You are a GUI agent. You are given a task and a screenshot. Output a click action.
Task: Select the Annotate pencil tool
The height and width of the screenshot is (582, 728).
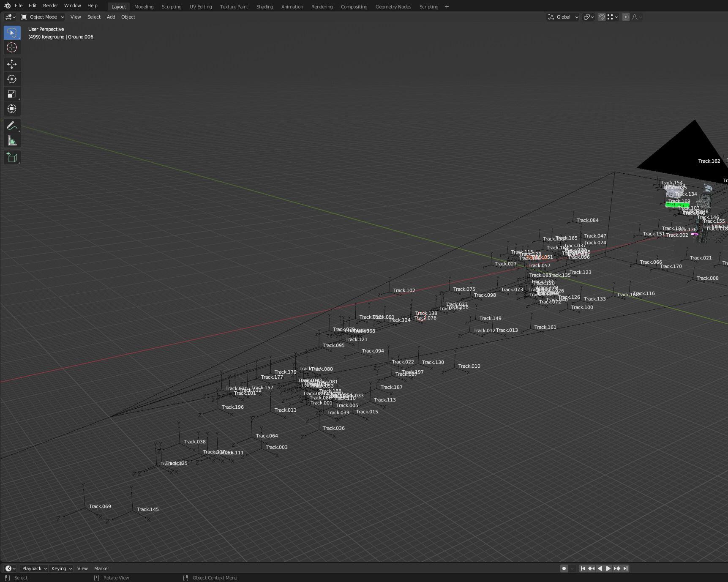pos(12,126)
